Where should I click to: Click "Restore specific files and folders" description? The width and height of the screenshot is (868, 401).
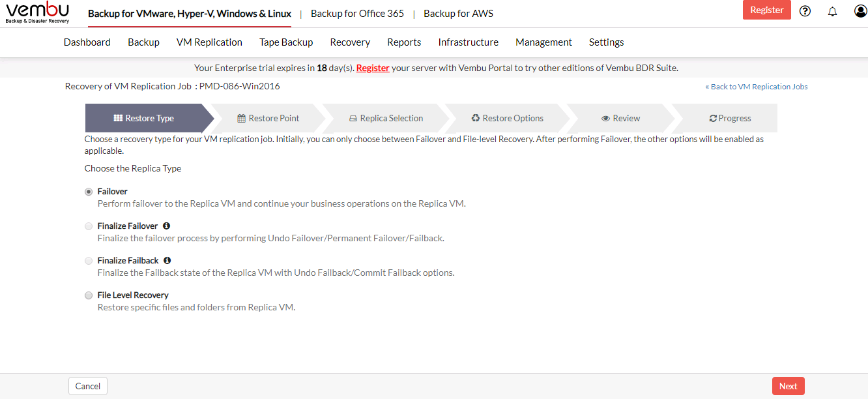pyautogui.click(x=197, y=307)
